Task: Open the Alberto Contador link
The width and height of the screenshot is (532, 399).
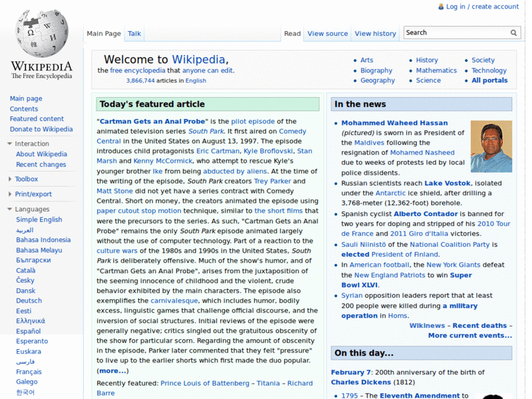Action: [x=426, y=214]
